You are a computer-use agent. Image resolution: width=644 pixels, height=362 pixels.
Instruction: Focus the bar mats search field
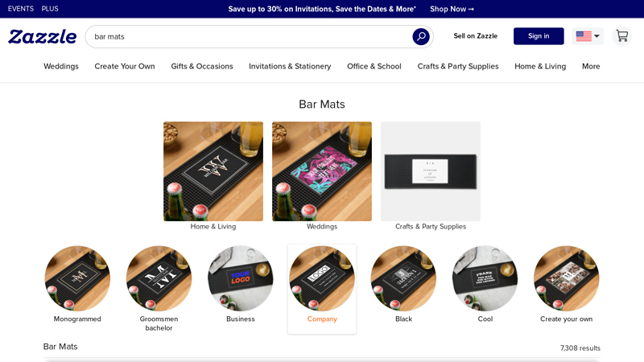click(x=250, y=36)
